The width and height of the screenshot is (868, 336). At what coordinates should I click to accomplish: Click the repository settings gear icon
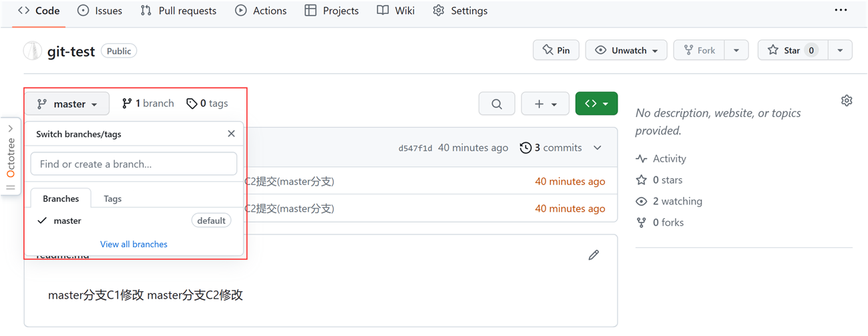847,101
